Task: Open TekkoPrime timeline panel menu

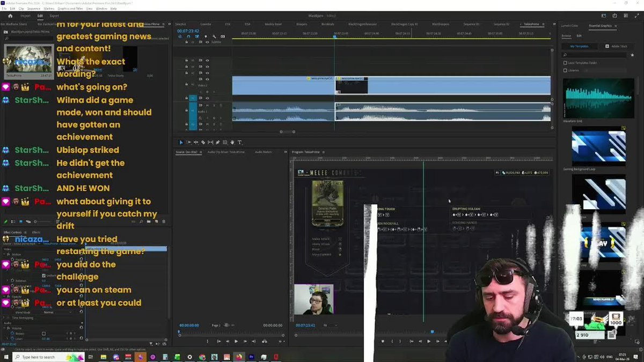Action: tap(543, 24)
